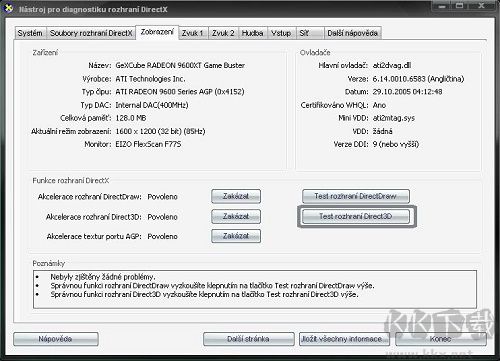Open Nápověda help button

pyautogui.click(x=56, y=339)
